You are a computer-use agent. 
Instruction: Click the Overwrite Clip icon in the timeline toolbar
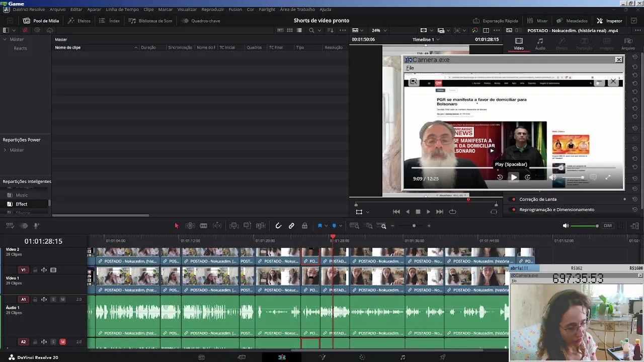click(x=247, y=226)
